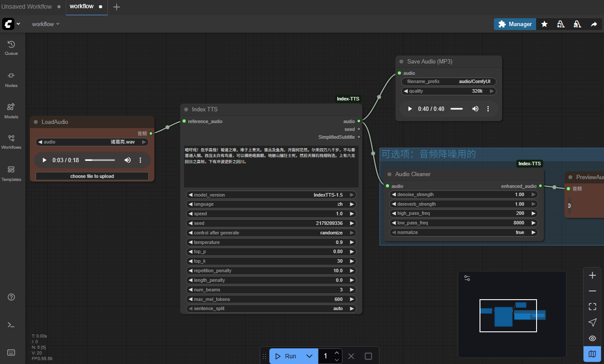
Task: Play the Save Audio MP3 preview
Action: (409, 109)
